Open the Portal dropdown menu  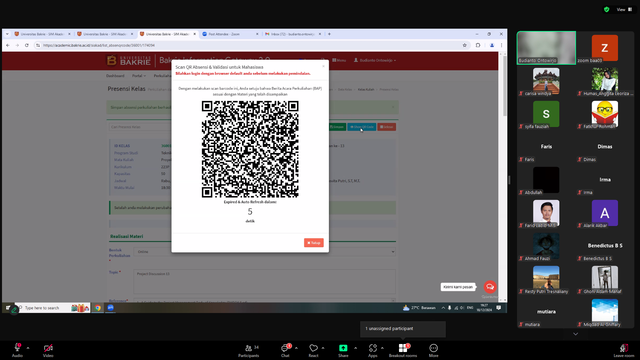click(x=138, y=76)
